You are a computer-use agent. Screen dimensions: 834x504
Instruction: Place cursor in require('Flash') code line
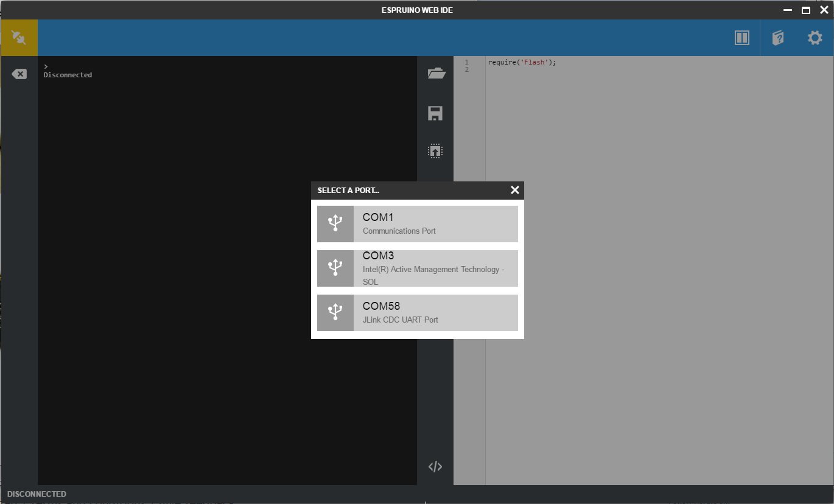(x=522, y=62)
